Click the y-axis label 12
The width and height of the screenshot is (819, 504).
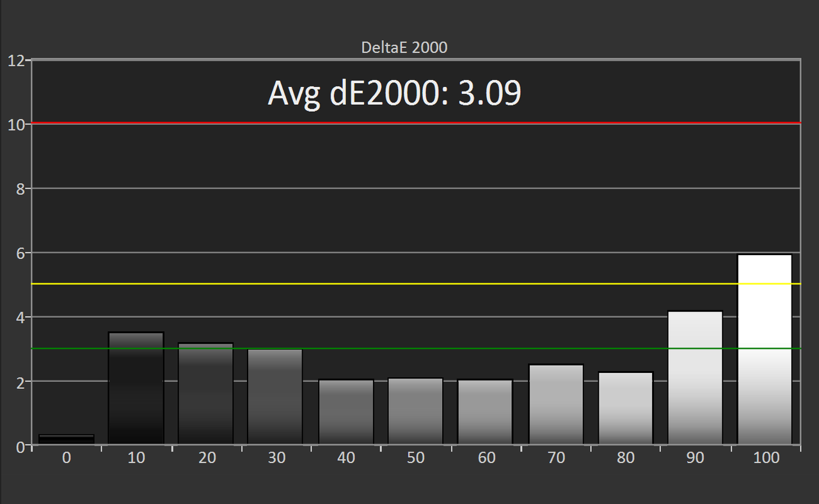(x=16, y=61)
